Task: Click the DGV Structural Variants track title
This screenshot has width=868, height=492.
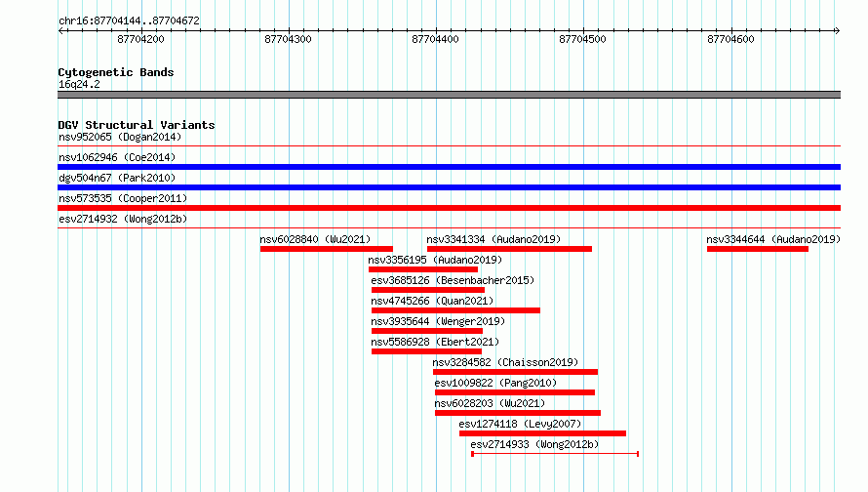Action: [137, 125]
